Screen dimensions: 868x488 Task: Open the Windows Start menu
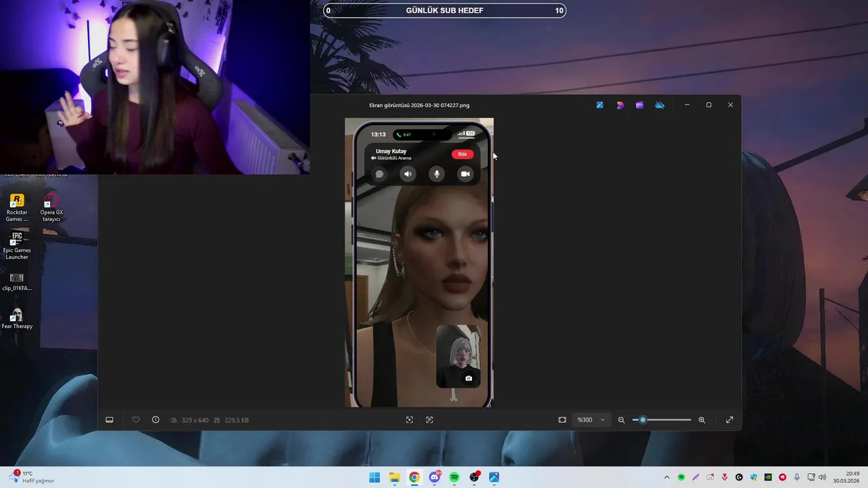tap(374, 477)
